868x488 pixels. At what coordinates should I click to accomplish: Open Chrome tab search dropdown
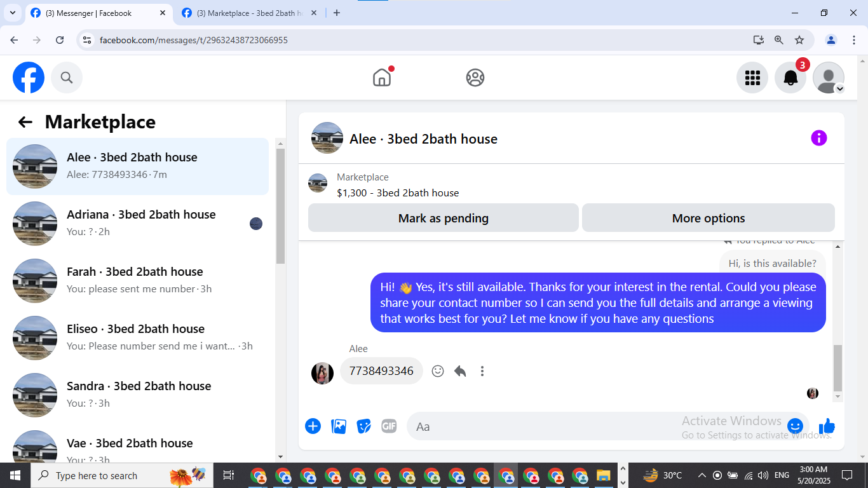(x=12, y=13)
